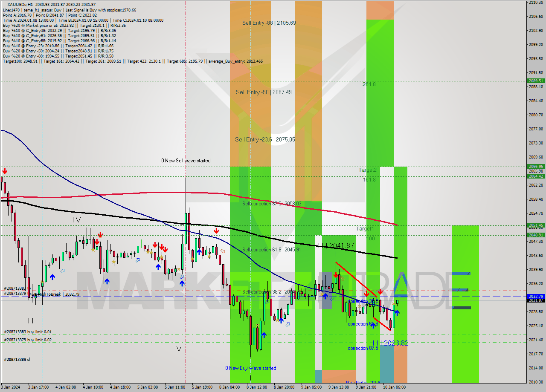Viewport: 546px width, 392px height.
Task: Select the Target2 label
Action: coord(367,170)
